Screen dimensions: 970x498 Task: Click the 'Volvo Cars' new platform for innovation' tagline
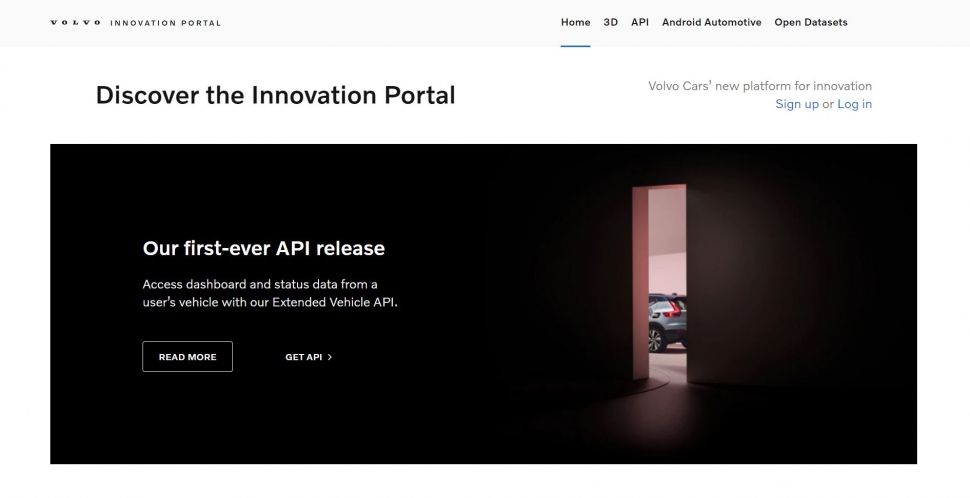click(759, 86)
